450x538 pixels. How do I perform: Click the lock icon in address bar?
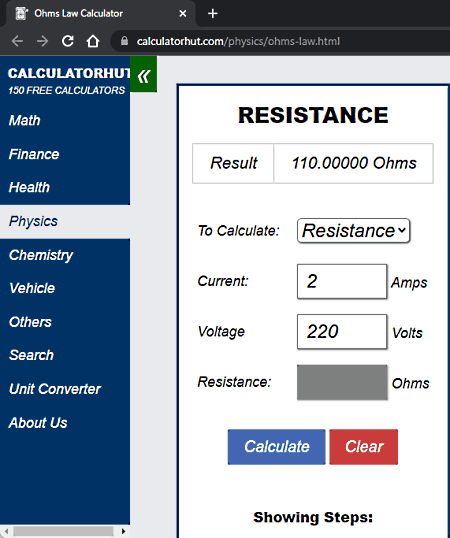[x=125, y=41]
